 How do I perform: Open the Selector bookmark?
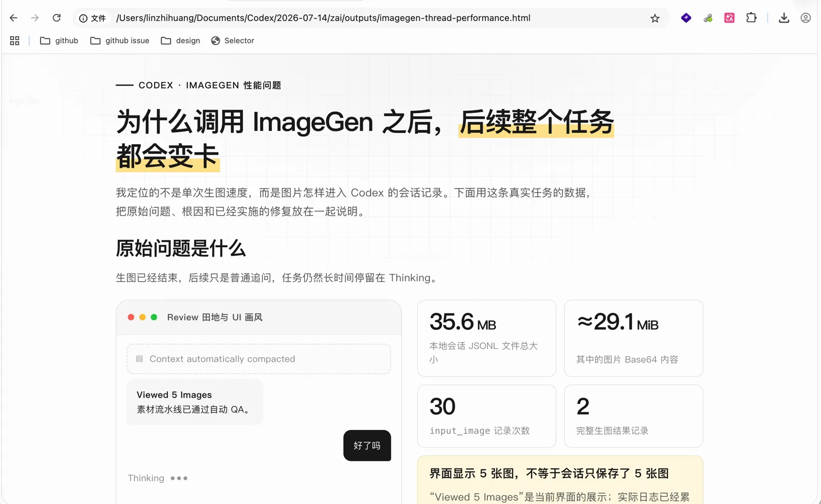[x=232, y=41]
